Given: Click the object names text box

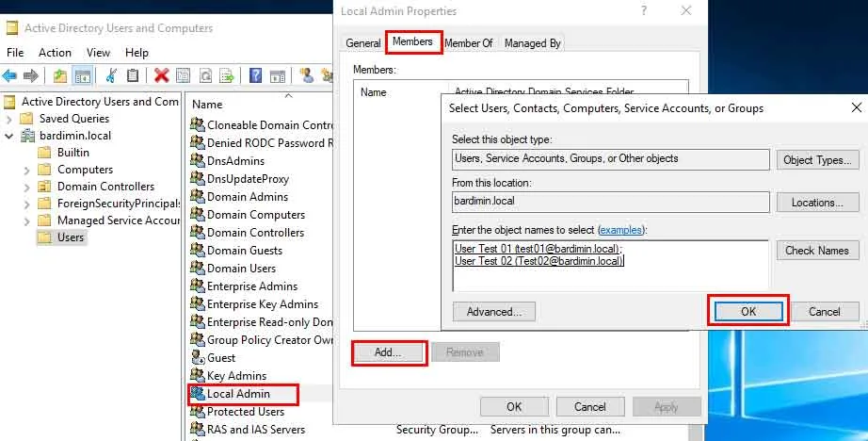Looking at the screenshot, I should point(611,266).
